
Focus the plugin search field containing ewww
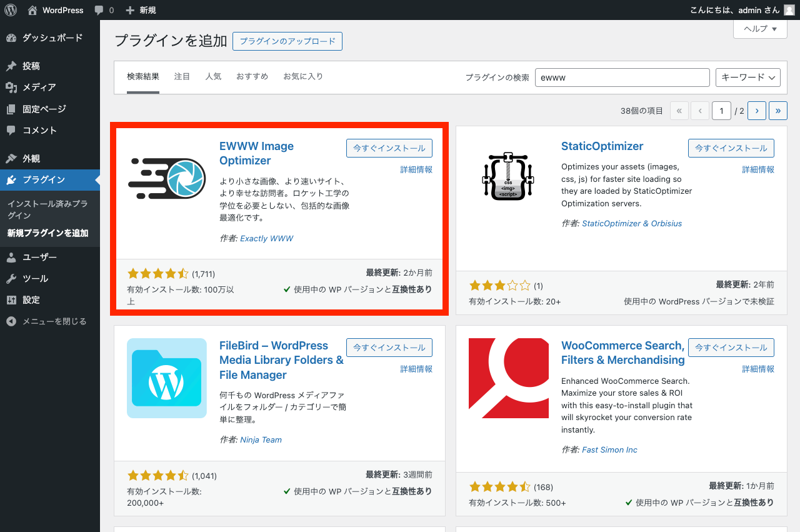[x=622, y=78]
